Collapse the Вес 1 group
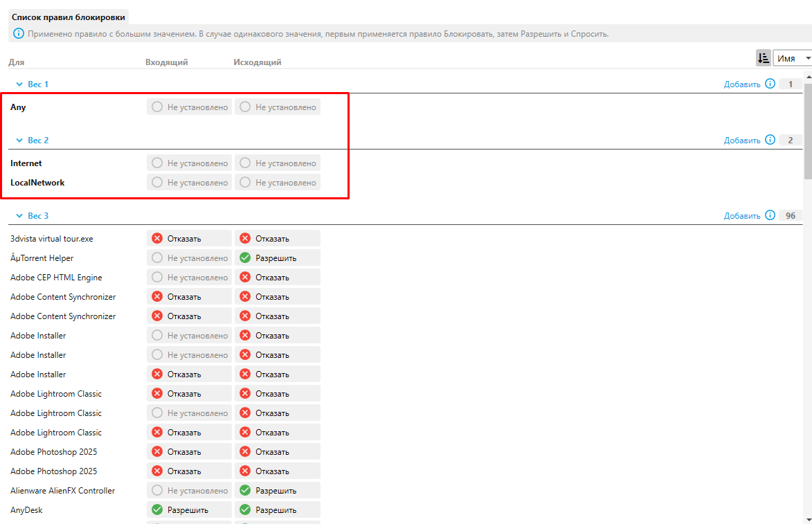This screenshot has height=524, width=812. pyautogui.click(x=19, y=84)
